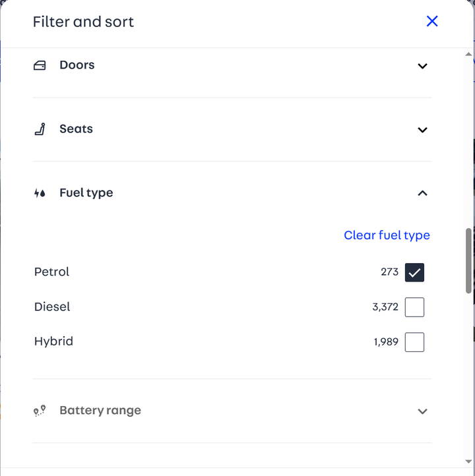Open the Doors filter heading
Screen dimensions: 475x476
coord(77,65)
